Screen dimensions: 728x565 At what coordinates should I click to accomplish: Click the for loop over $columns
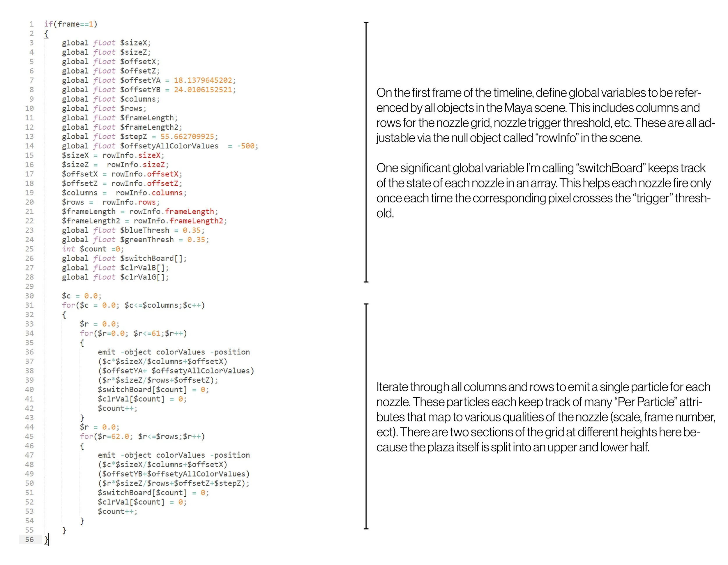point(133,305)
